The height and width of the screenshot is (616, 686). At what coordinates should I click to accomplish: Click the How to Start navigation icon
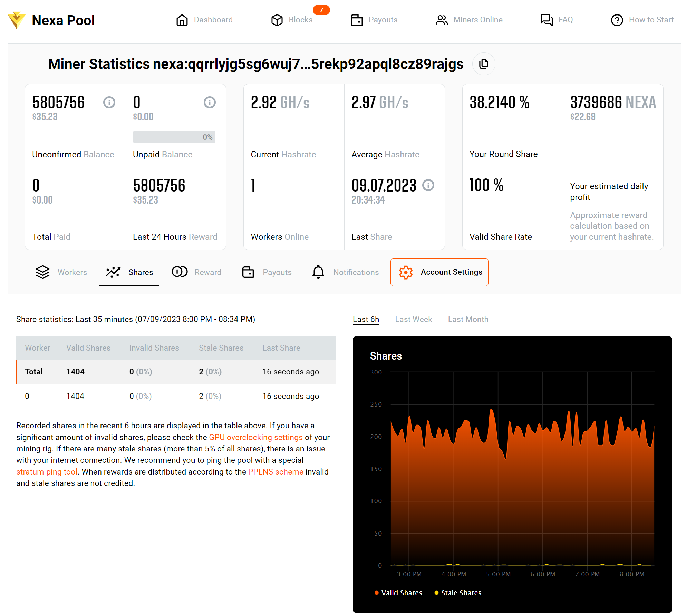point(618,20)
